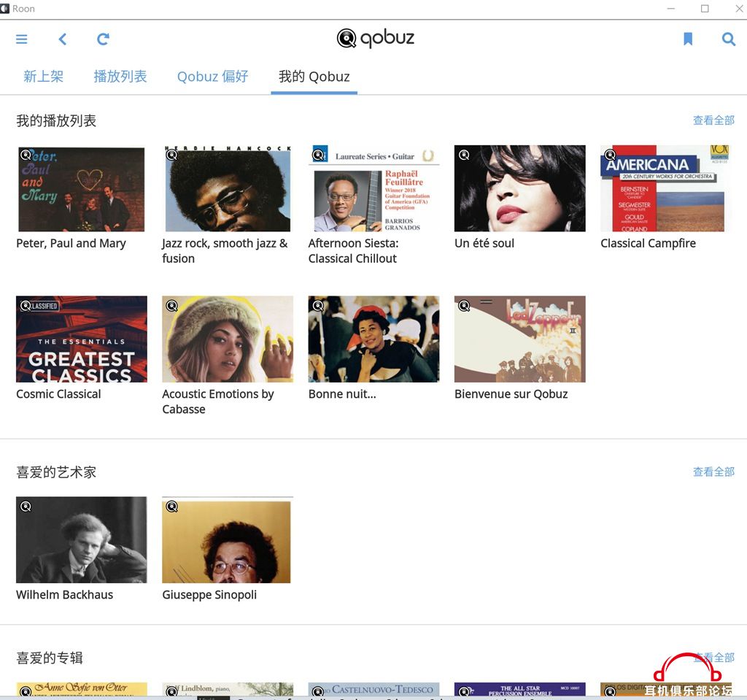The height and width of the screenshot is (700, 747).
Task: Click the 'Un été soul' title text
Action: click(x=484, y=243)
